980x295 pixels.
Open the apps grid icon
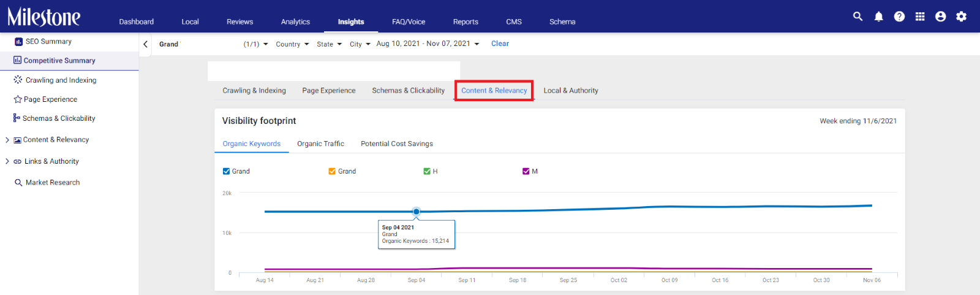(x=920, y=17)
